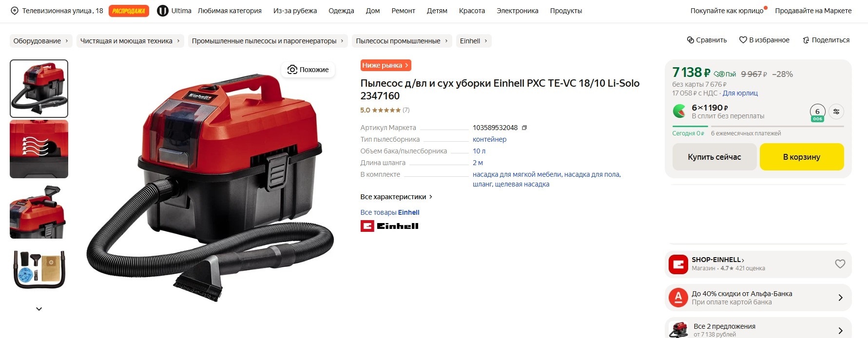Image resolution: width=868 pixels, height=338 pixels.
Task: Open the Ремонт category menu
Action: (403, 11)
